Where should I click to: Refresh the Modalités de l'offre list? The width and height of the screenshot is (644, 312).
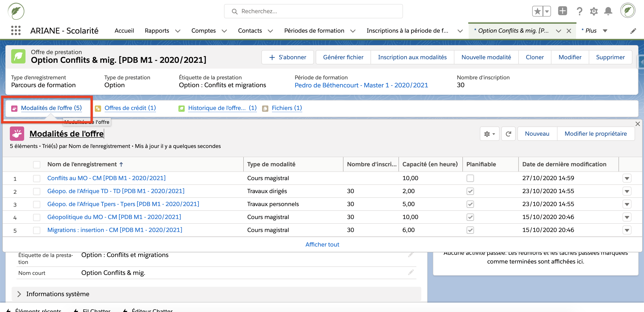(508, 134)
